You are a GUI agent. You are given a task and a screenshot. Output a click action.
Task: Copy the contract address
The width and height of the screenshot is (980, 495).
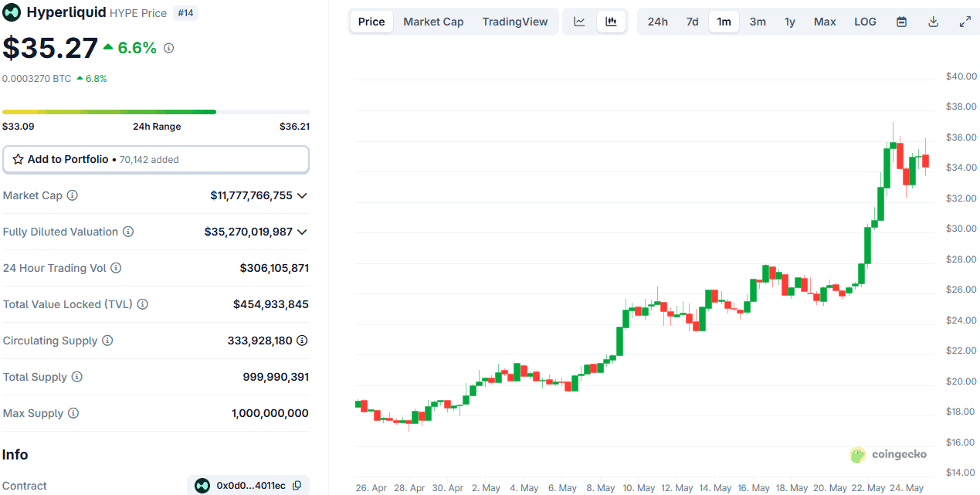tap(297, 486)
